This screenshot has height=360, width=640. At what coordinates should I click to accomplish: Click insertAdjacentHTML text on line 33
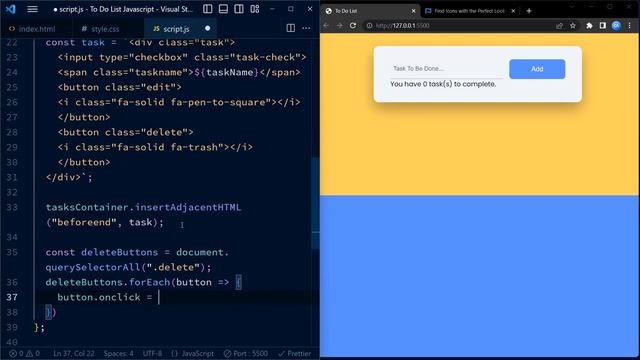[188, 207]
